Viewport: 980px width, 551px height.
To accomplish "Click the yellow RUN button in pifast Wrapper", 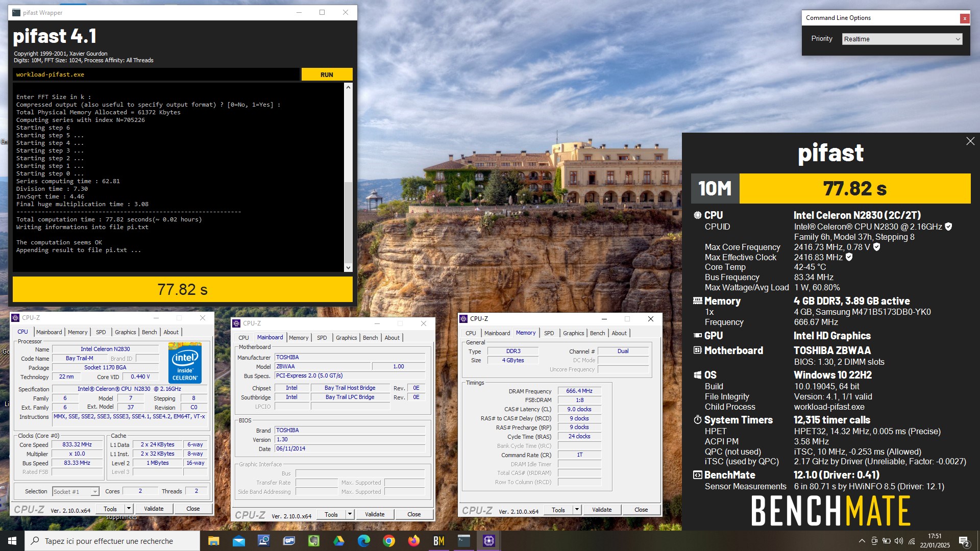I will coord(327,74).
